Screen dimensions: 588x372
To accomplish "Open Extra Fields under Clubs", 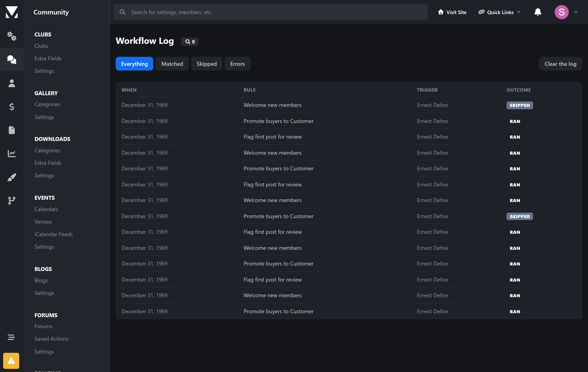I will click(x=48, y=58).
